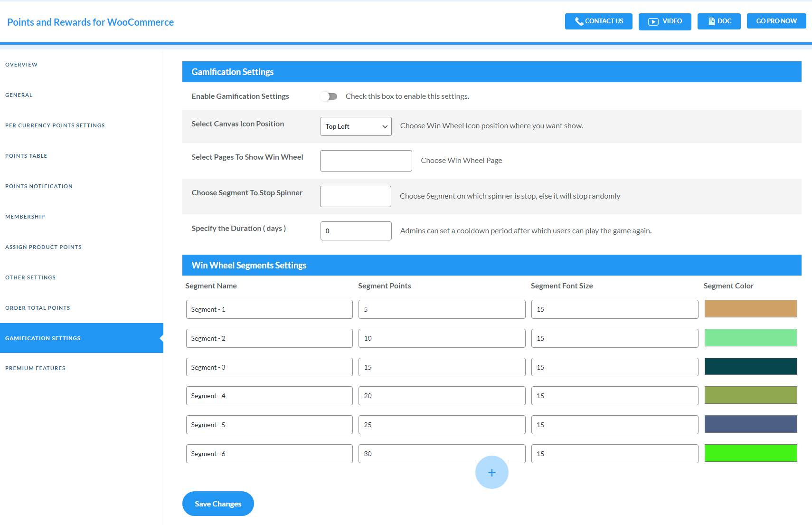
Task: Focus the Specify the Duration days field
Action: click(x=356, y=231)
